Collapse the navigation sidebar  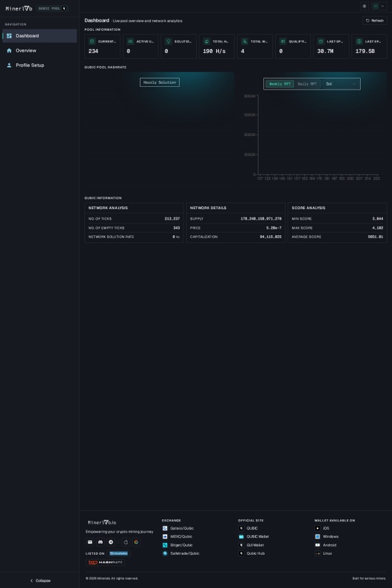40,581
